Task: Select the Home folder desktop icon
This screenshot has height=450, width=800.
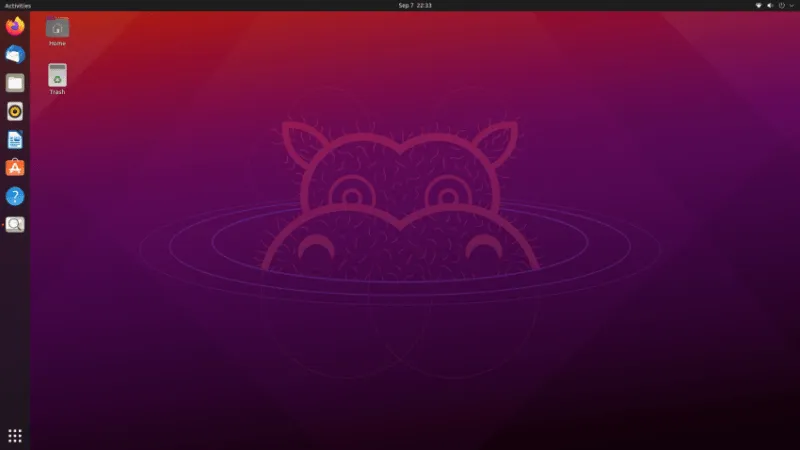Action: tap(57, 32)
